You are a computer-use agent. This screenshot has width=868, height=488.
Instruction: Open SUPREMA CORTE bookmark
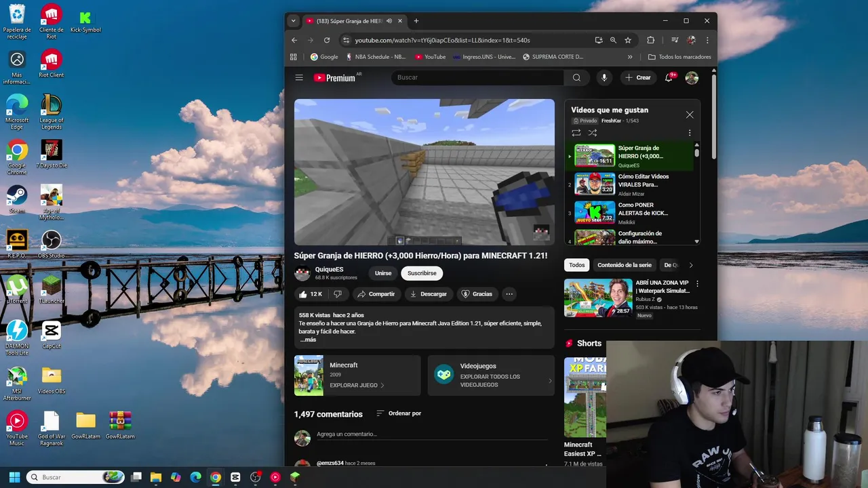(553, 57)
